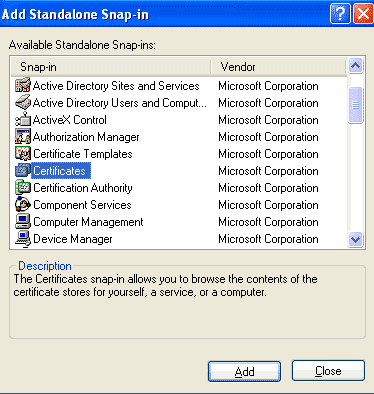Click the Certificates snap-in icon

[23, 171]
